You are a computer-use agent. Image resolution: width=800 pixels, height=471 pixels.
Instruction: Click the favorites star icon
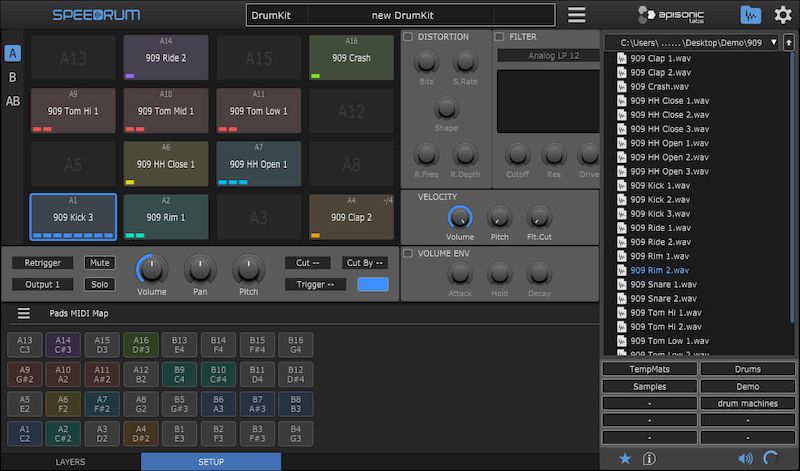(625, 458)
